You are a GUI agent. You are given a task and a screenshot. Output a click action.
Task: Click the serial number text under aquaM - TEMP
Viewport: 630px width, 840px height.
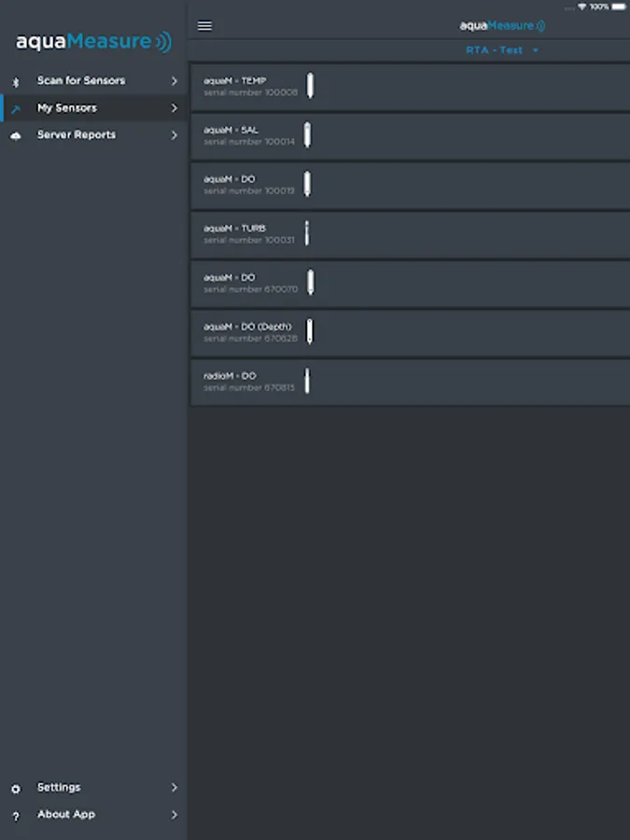tap(250, 92)
